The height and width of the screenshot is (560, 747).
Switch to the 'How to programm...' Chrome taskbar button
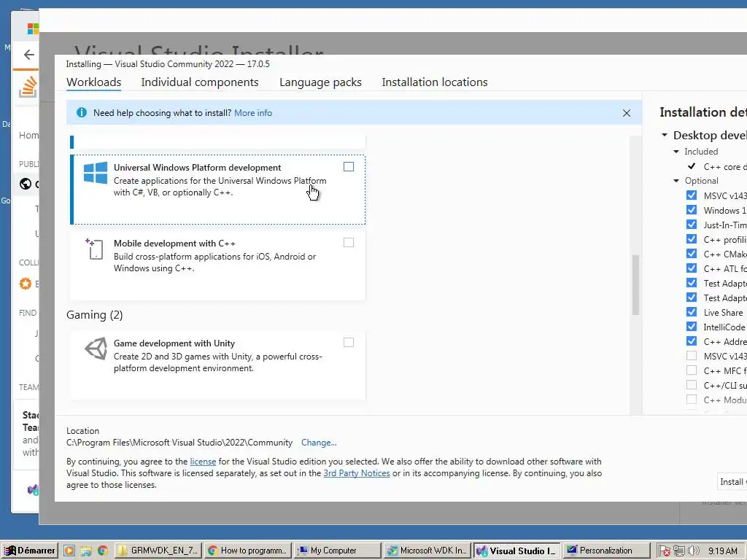(248, 551)
